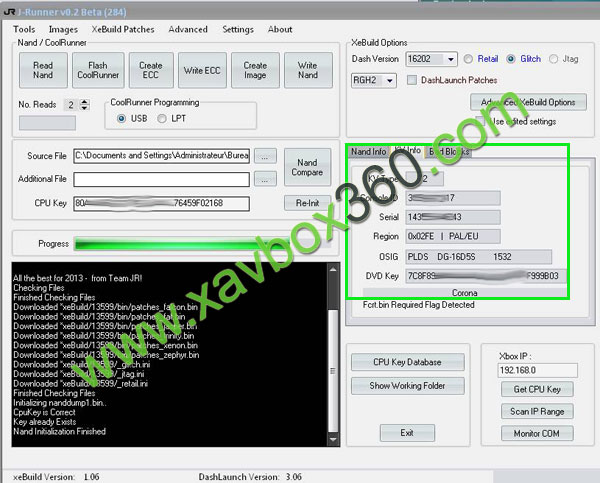600x483 pixels.
Task: Click the Monitor COM button
Action: 537,433
